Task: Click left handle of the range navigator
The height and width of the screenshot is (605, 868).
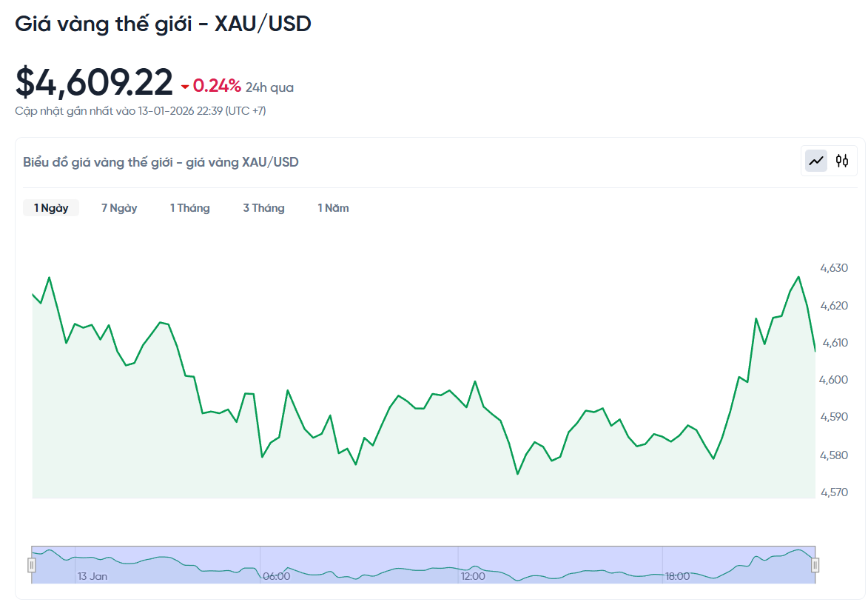Action: (x=32, y=565)
